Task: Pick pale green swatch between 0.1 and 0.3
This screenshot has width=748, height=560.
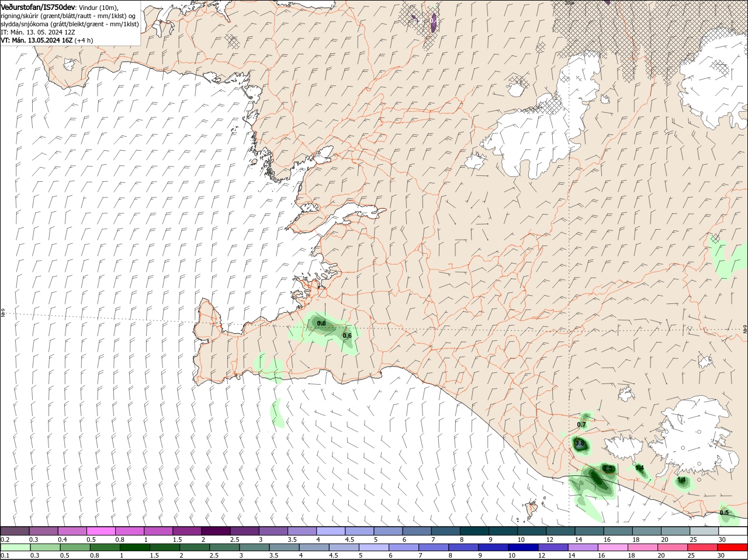Action: pos(15,547)
